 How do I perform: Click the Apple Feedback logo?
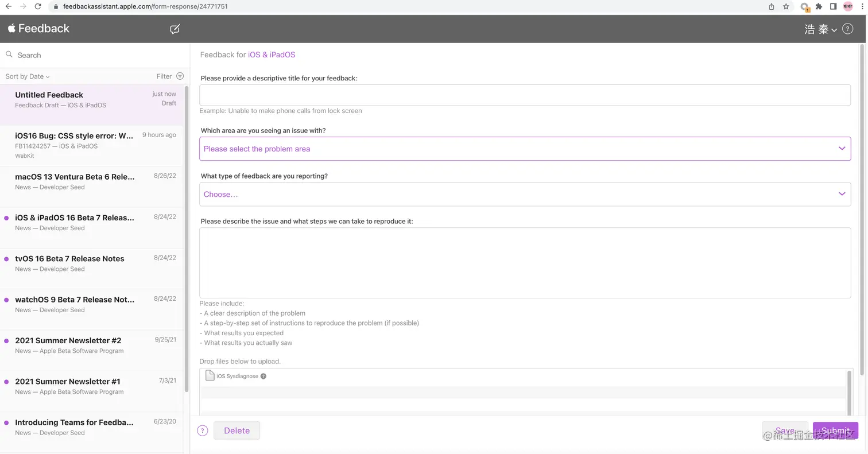[38, 28]
